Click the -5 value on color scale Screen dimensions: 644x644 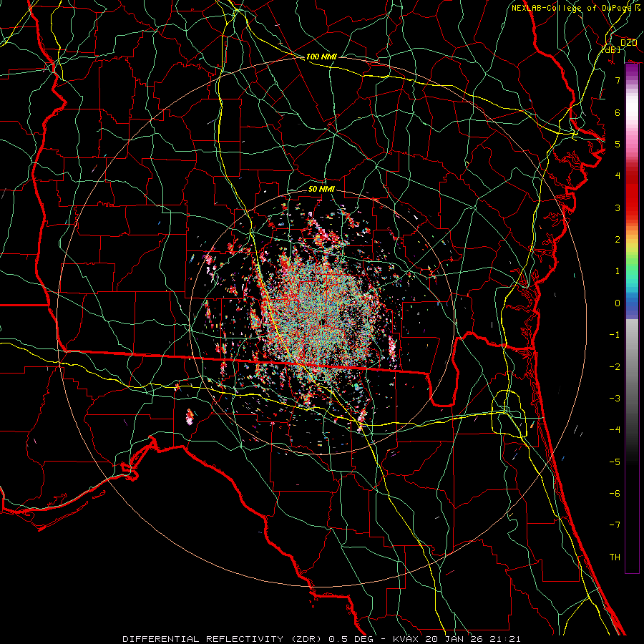(x=615, y=462)
